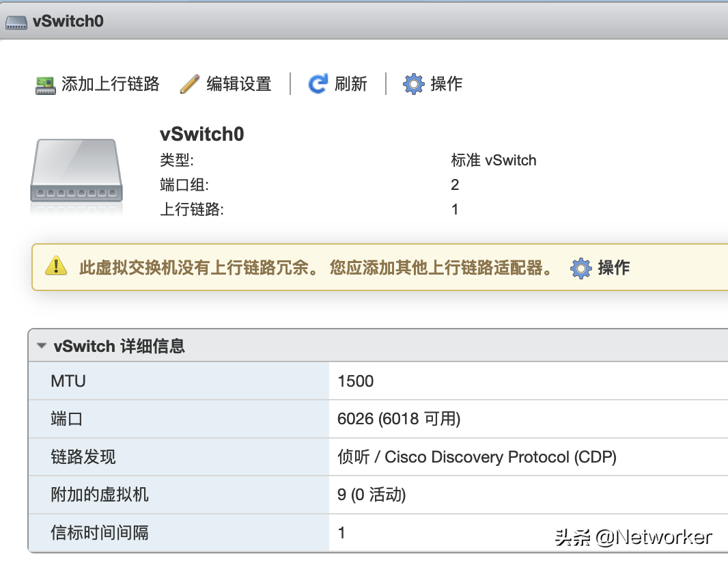Click the vSwitch 详细信息 section header text

point(120,346)
